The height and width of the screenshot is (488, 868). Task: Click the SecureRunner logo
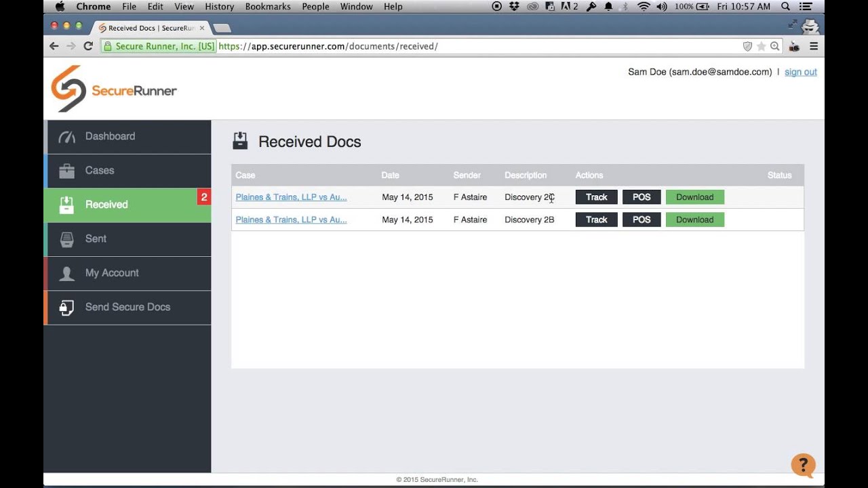(114, 89)
